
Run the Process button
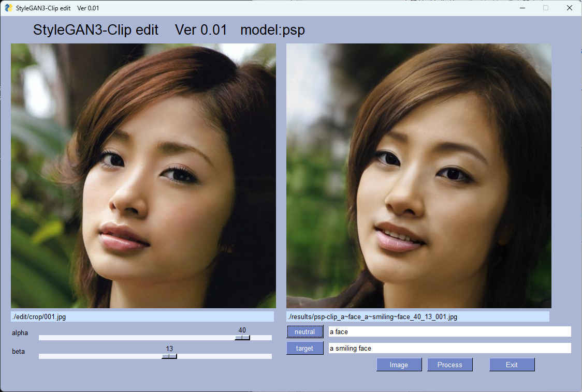click(449, 365)
